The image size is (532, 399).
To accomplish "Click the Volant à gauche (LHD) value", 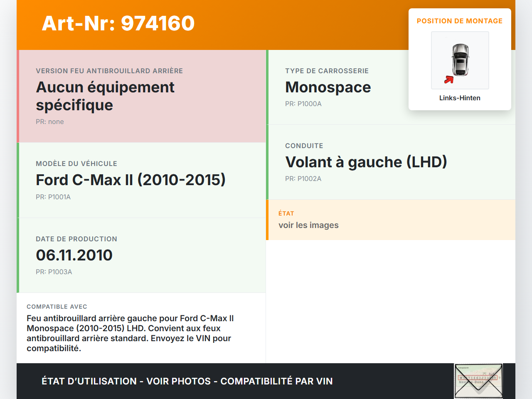I will (x=366, y=162).
